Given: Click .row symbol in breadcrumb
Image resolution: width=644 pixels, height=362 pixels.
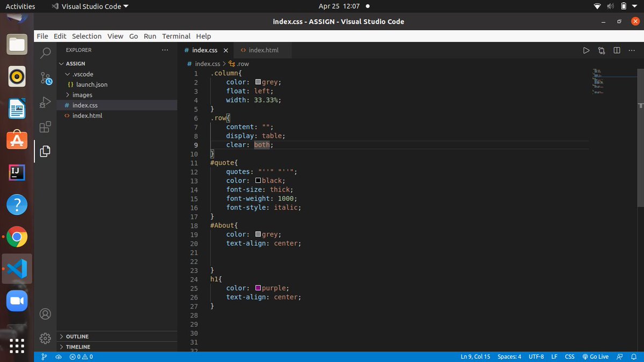Looking at the screenshot, I should [x=238, y=64].
